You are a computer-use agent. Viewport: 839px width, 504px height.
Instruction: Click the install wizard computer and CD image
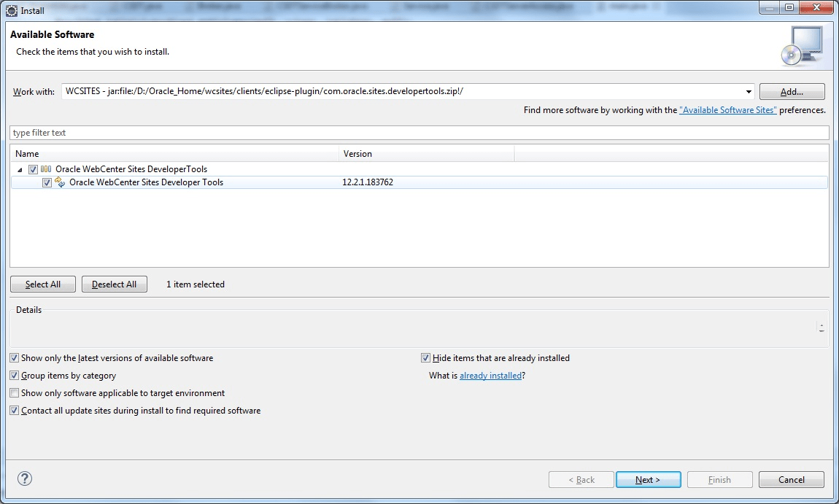(x=802, y=47)
